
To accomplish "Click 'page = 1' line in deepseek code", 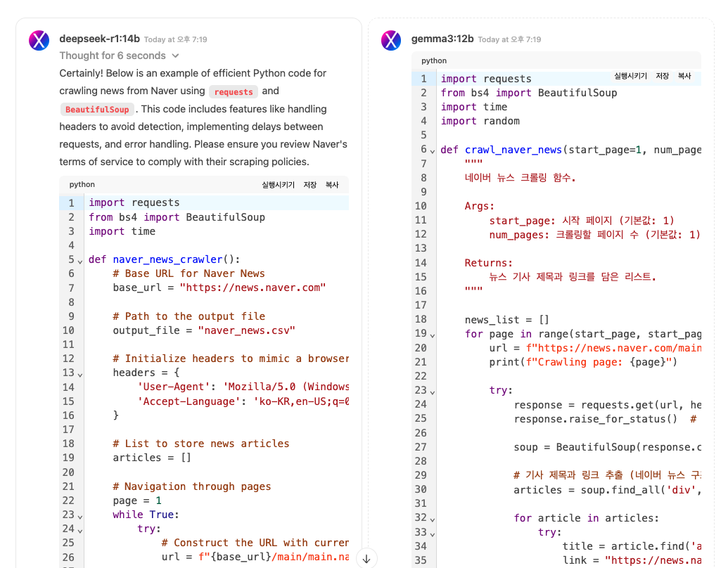I will coord(137,501).
